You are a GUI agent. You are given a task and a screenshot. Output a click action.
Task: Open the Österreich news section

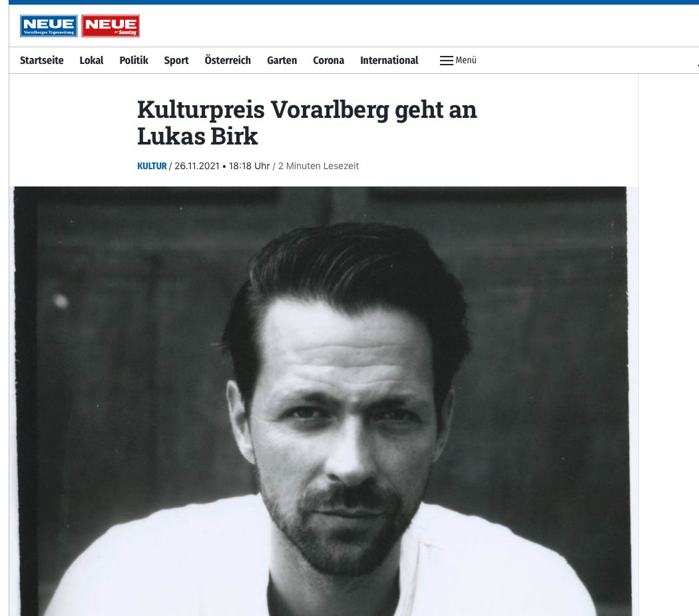tap(228, 60)
